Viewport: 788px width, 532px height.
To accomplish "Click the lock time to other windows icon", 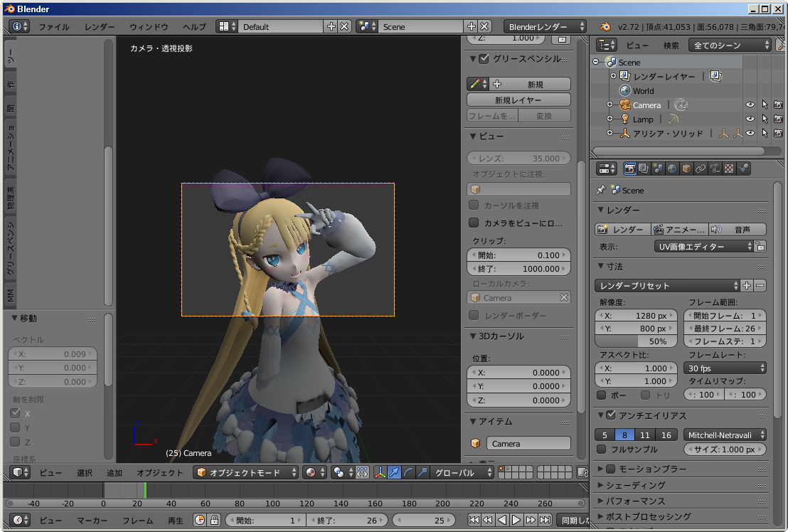I will point(214,520).
